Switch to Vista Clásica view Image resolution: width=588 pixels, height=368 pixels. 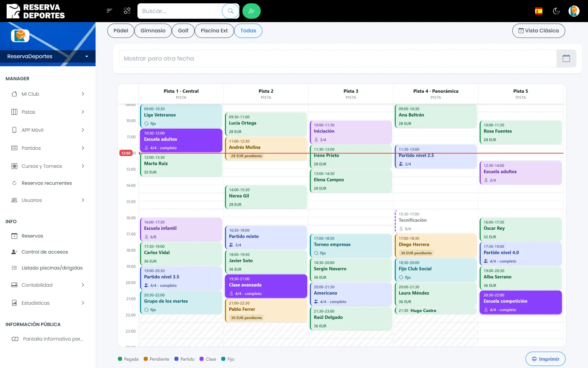[538, 31]
